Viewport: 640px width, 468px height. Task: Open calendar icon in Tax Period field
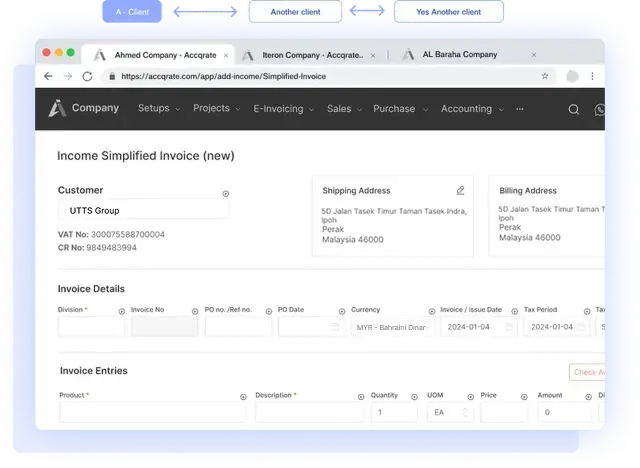pyautogui.click(x=581, y=327)
